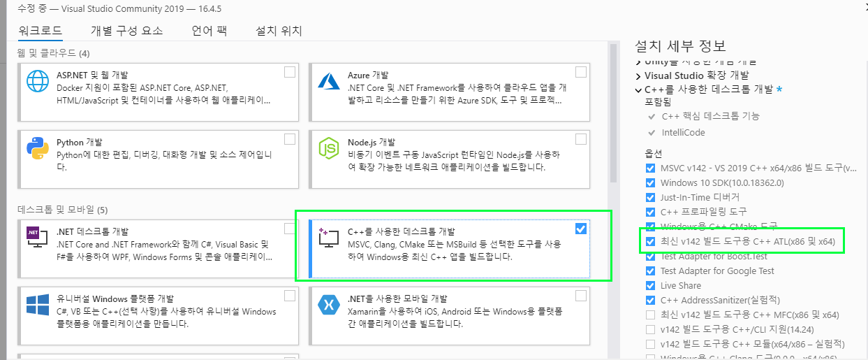Open the 개별 구성 요소 tab
The image size is (868, 360).
click(x=126, y=31)
